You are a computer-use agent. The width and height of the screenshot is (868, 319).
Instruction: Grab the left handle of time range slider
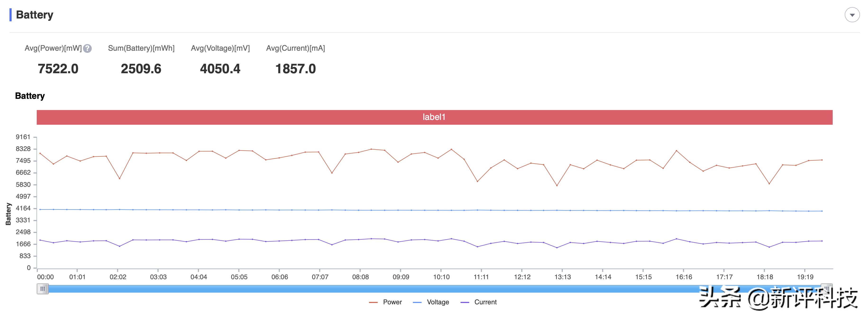[42, 289]
